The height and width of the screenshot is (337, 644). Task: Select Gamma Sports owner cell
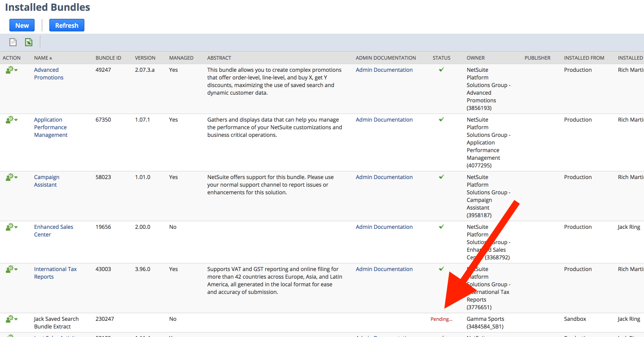pos(485,323)
